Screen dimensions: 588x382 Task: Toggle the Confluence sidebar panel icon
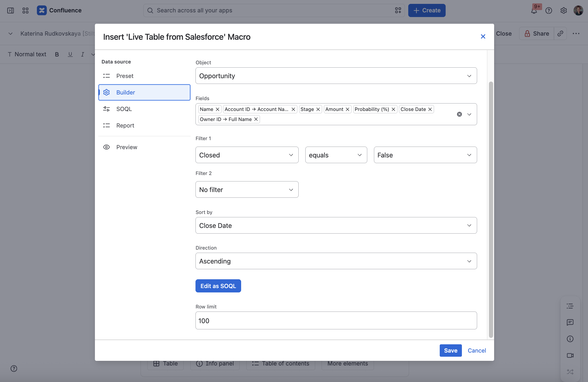tap(11, 11)
